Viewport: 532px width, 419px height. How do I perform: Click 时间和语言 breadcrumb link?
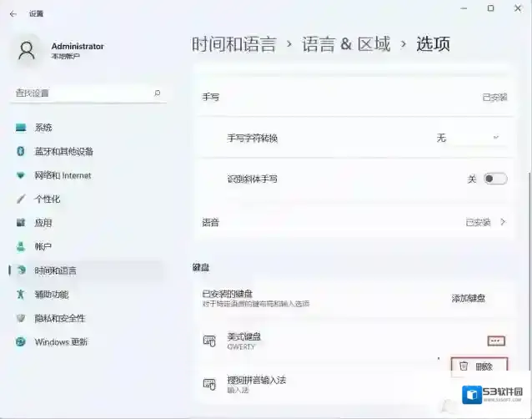(x=233, y=44)
